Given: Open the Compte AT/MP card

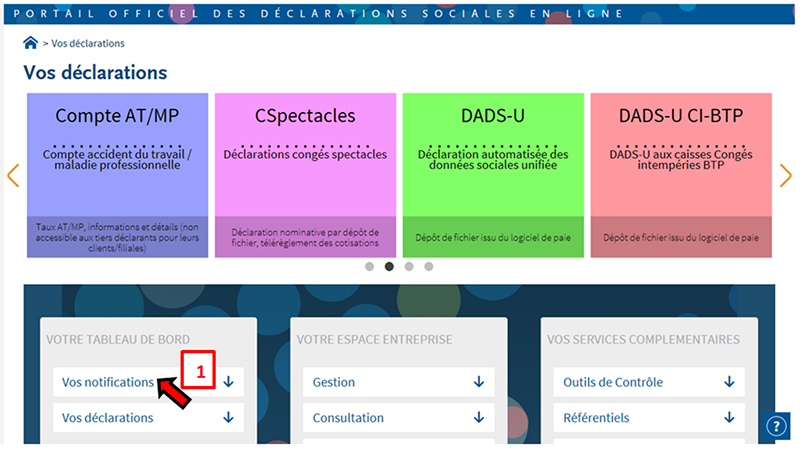Looking at the screenshot, I should (x=117, y=175).
